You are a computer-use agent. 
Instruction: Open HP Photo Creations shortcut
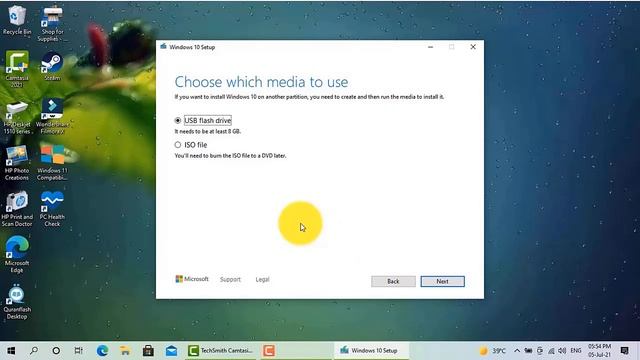point(17,163)
